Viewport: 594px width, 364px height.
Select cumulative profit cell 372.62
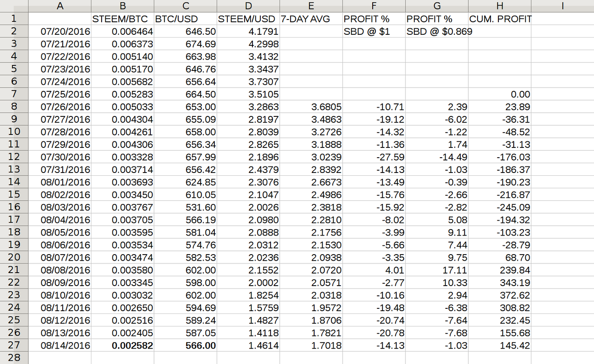pyautogui.click(x=500, y=295)
